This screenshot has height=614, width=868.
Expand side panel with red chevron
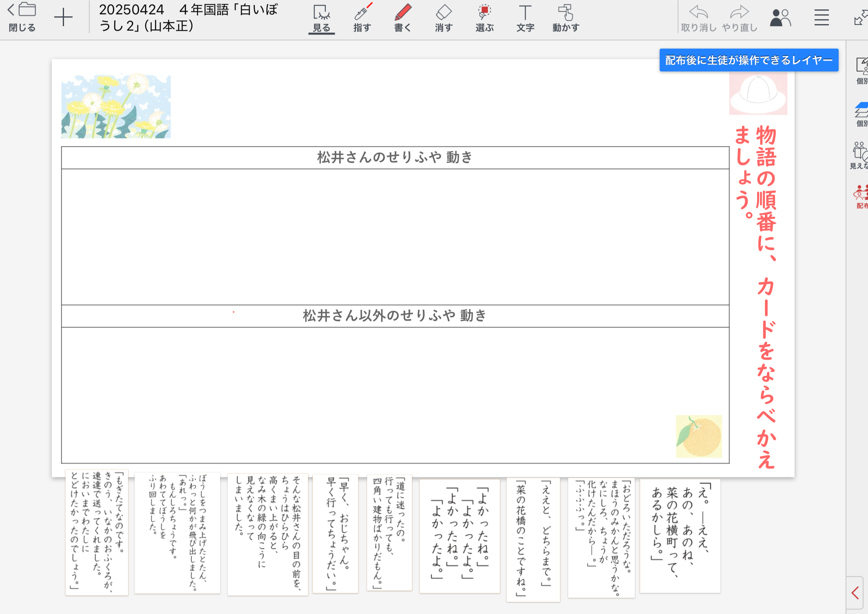pyautogui.click(x=855, y=593)
